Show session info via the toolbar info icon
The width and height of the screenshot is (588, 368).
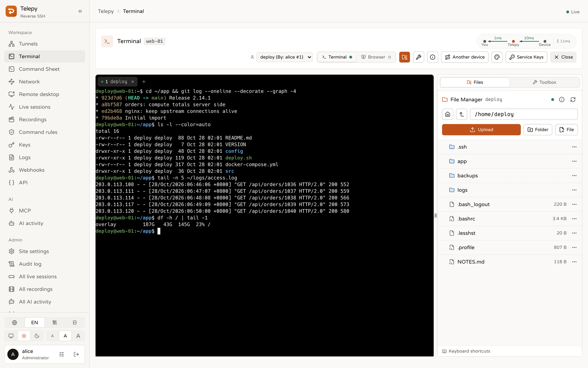pos(432,57)
